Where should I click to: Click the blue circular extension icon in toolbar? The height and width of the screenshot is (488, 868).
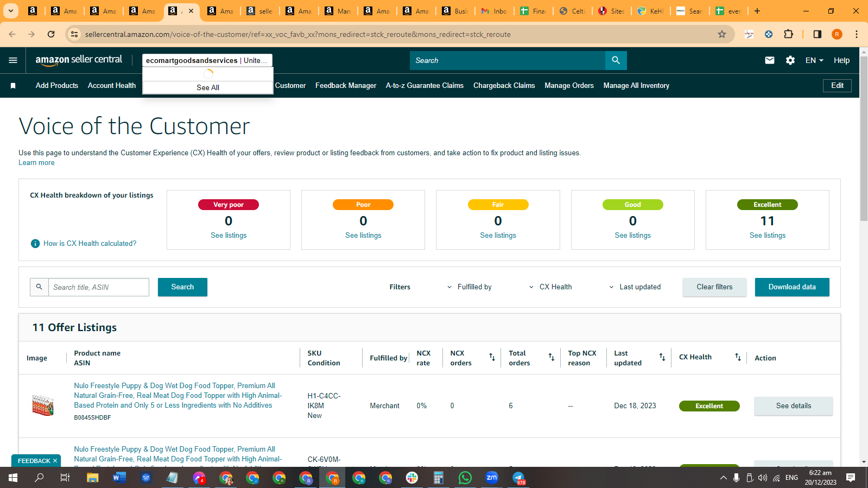point(769,34)
